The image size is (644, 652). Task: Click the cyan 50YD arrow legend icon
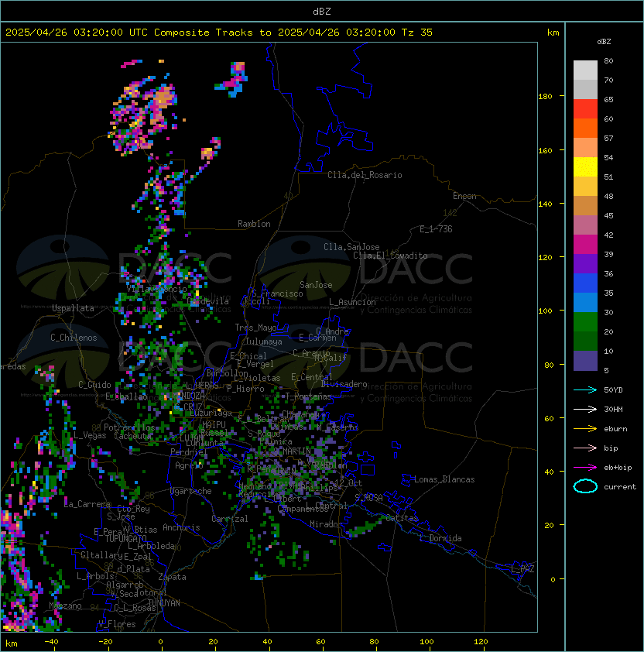tap(585, 390)
